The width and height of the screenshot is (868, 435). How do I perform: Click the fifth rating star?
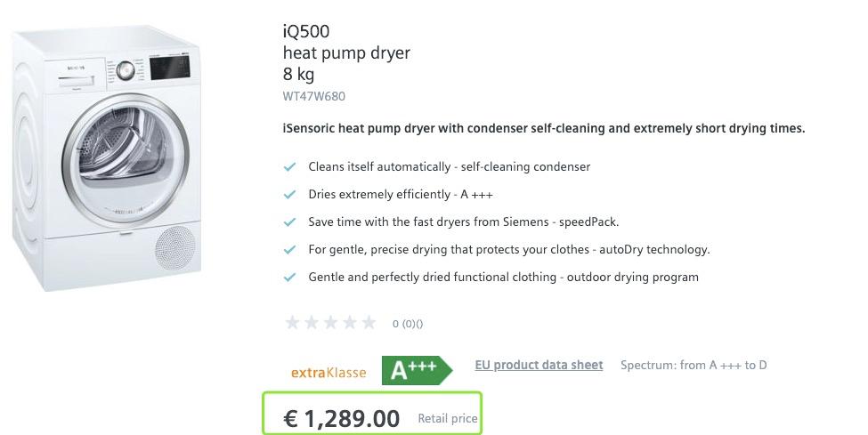pyautogui.click(x=370, y=323)
